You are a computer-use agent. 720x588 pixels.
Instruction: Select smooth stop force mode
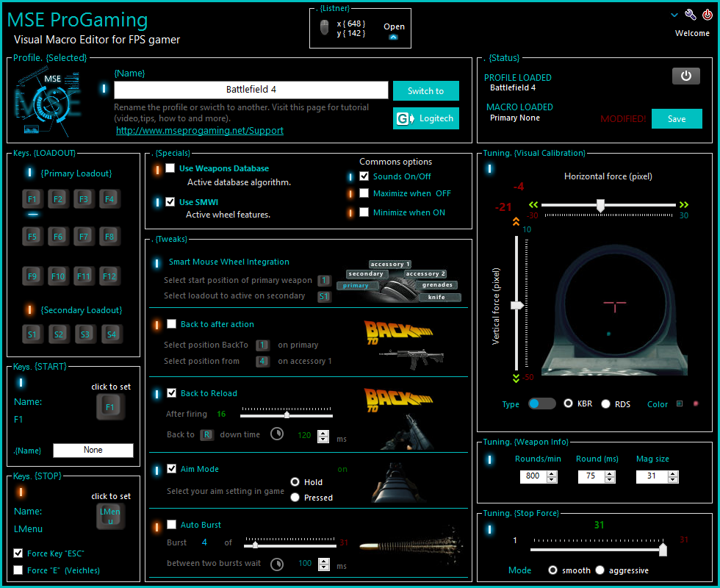pyautogui.click(x=552, y=570)
